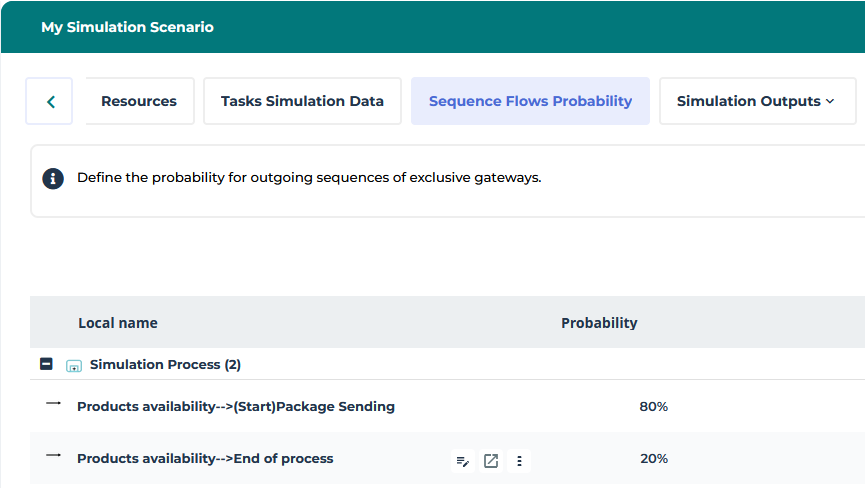The image size is (865, 488).
Task: Switch to the Resources tab
Action: click(x=139, y=101)
